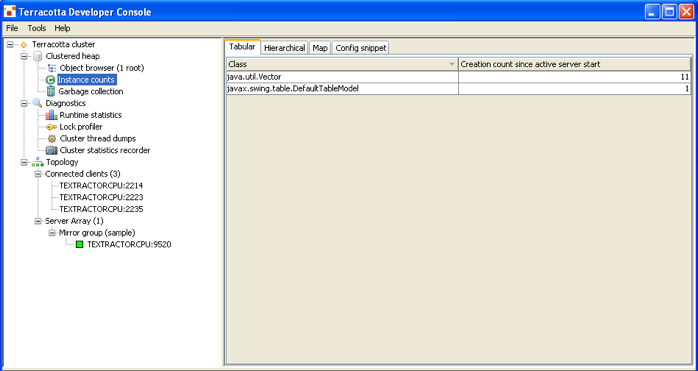
Task: Select server TEXTRACTORCPU:9520
Action: [x=129, y=245]
